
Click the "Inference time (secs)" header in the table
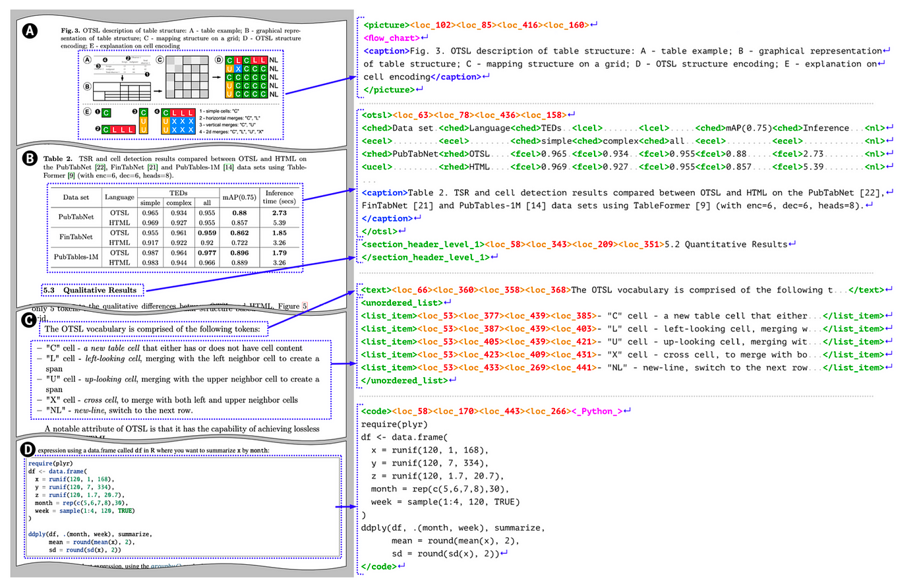coord(280,197)
